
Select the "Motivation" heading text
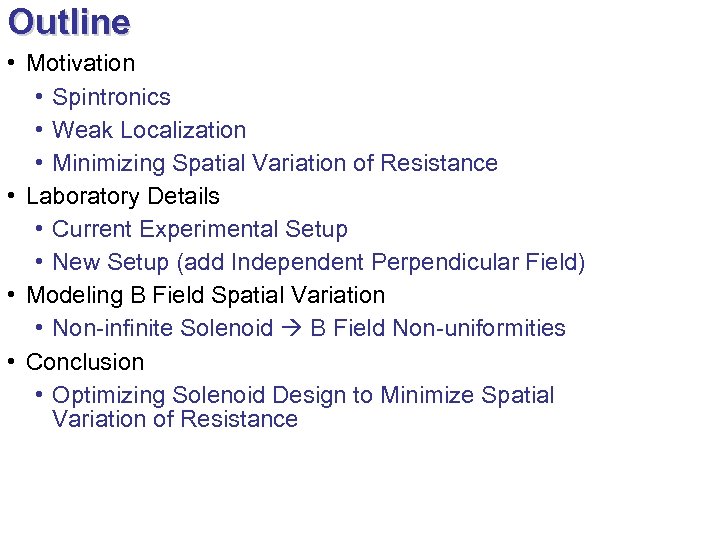[80, 63]
